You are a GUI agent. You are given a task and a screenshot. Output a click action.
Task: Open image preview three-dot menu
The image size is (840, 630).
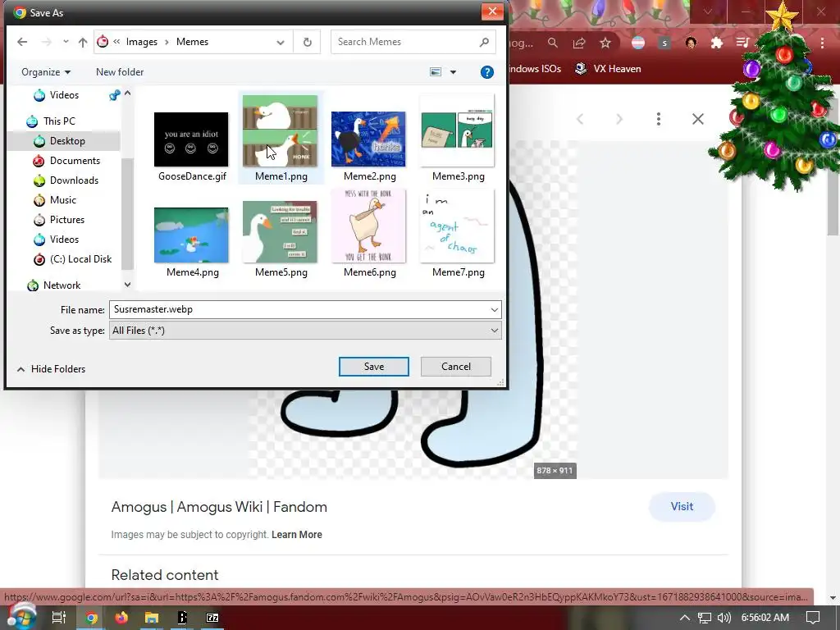click(659, 119)
